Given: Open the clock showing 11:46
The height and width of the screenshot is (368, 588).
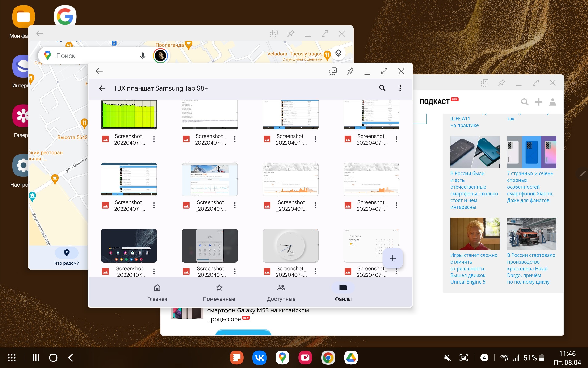Looking at the screenshot, I should tap(567, 353).
